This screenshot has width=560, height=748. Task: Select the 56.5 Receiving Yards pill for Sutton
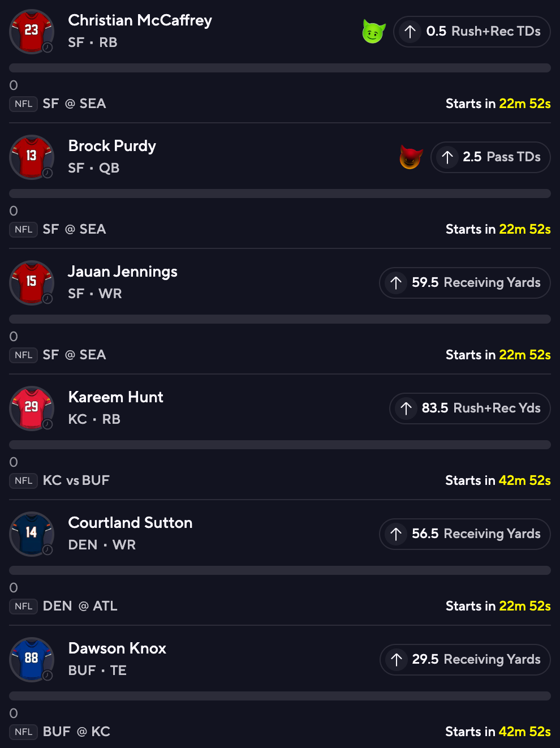tap(464, 534)
